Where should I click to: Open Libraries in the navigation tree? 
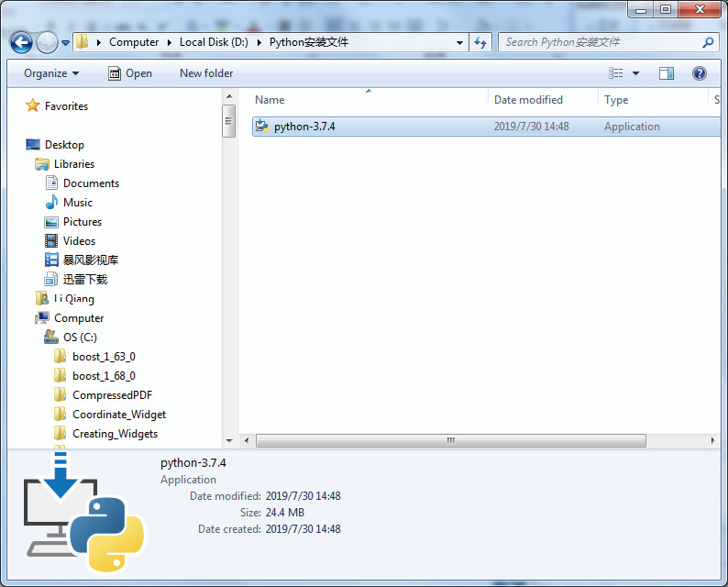74,164
